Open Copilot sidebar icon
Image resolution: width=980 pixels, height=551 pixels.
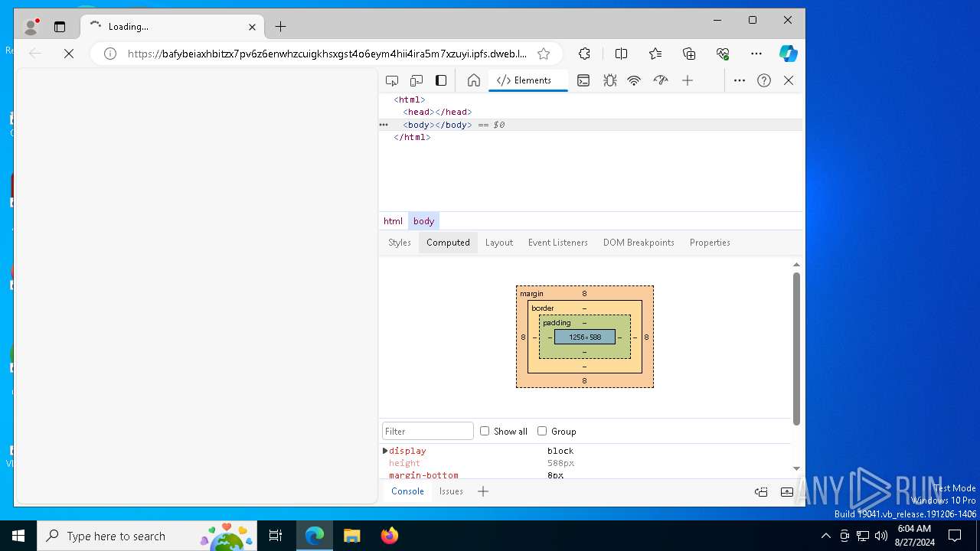[789, 54]
